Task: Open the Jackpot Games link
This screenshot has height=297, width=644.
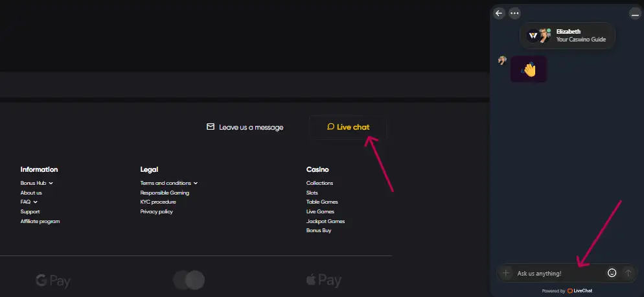Action: click(326, 221)
